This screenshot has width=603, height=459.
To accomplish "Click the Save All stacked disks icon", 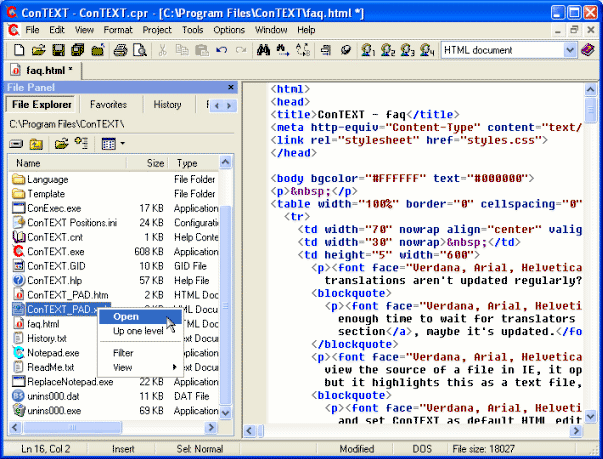I will [78, 50].
